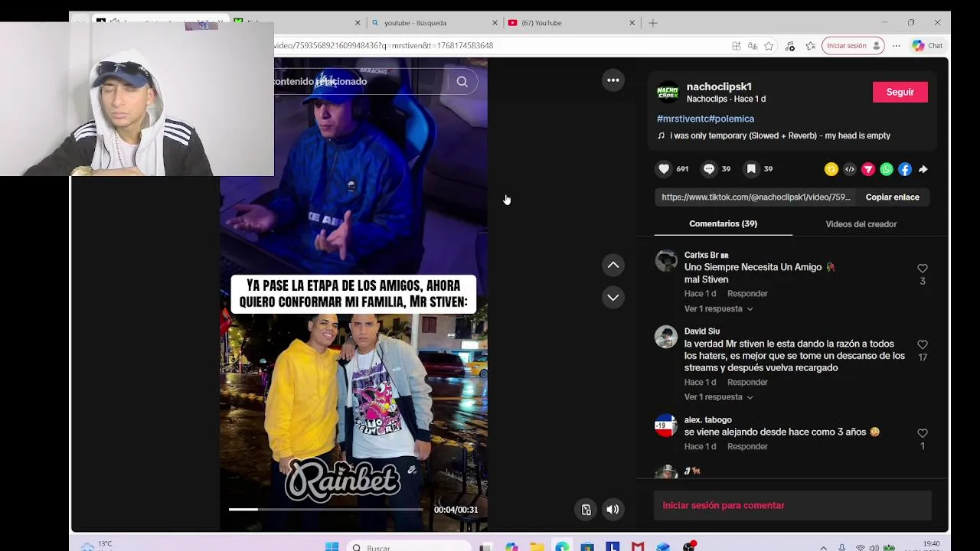Toggle auto-scroll icon beside the volume button
Screen dimensions: 980x551
tap(586, 510)
